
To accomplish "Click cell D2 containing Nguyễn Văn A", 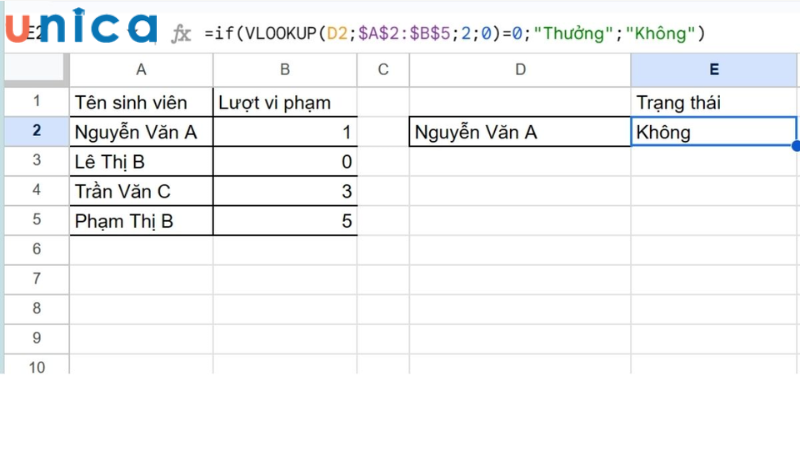I will pyautogui.click(x=520, y=132).
